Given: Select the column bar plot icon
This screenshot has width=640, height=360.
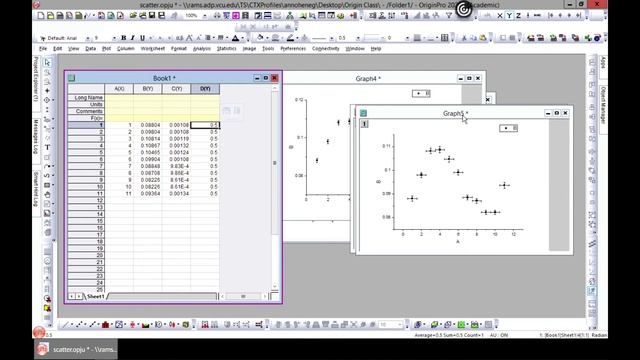Looking at the screenshot, I should click(x=105, y=325).
